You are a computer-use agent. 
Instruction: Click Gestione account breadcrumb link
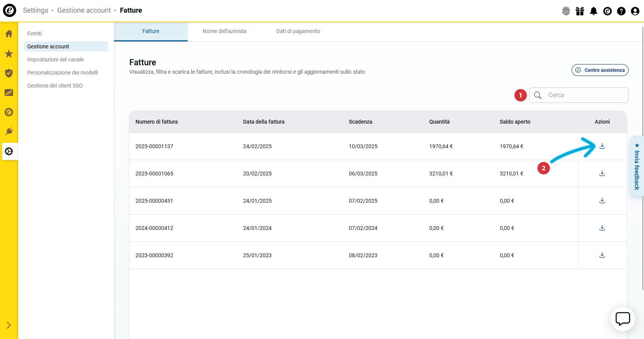click(84, 10)
